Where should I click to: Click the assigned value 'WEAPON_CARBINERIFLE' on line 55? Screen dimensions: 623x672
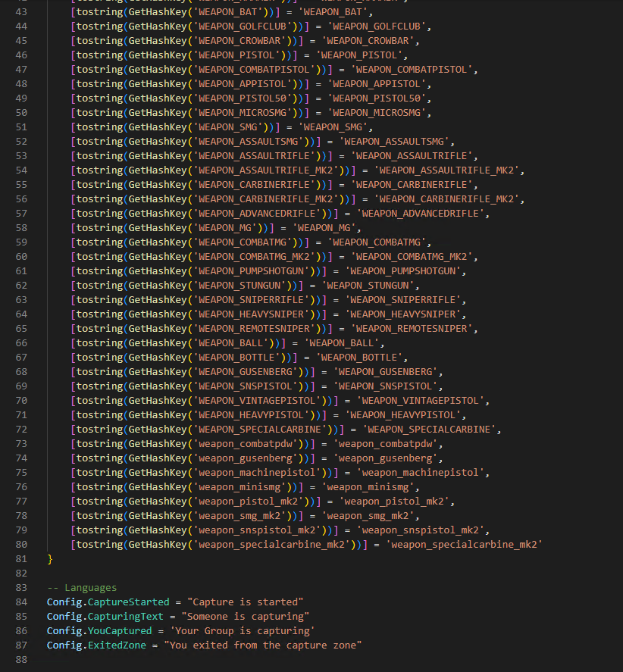(x=412, y=185)
